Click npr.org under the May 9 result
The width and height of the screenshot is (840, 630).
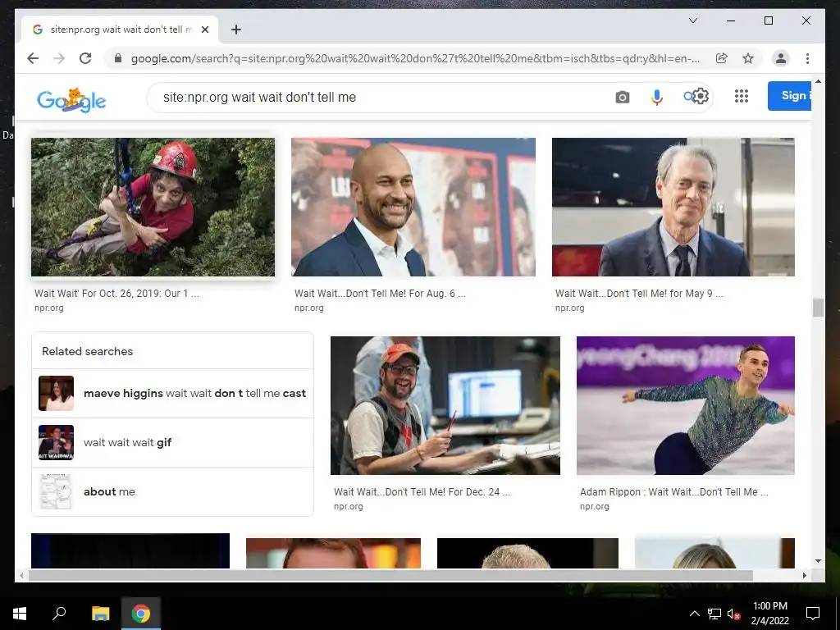pyautogui.click(x=569, y=308)
